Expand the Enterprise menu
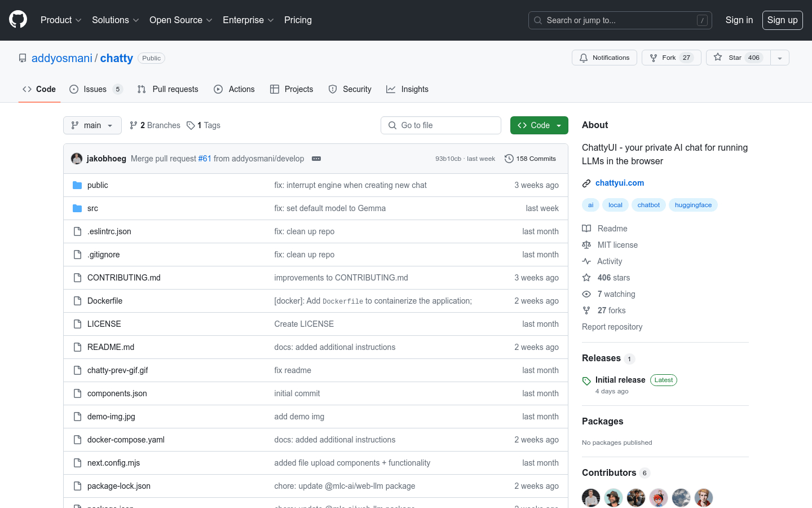Image resolution: width=812 pixels, height=508 pixels. pyautogui.click(x=248, y=20)
